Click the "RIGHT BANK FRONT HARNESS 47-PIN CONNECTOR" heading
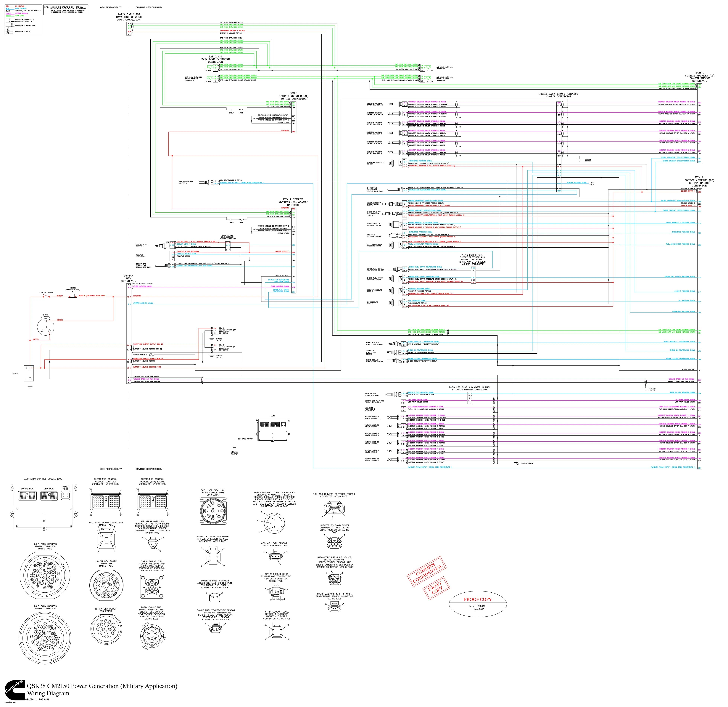Viewport: 728px width, 707px height. coord(559,95)
